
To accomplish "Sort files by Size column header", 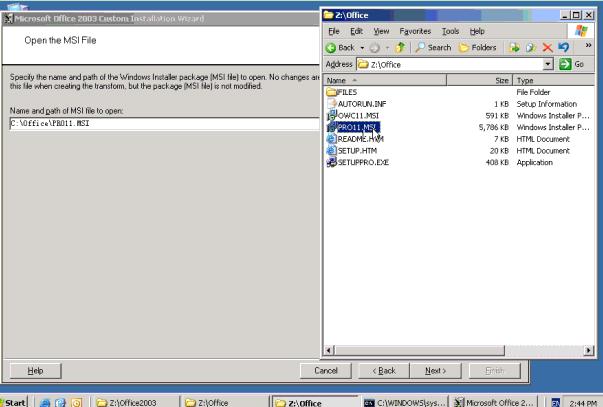I will (480, 80).
